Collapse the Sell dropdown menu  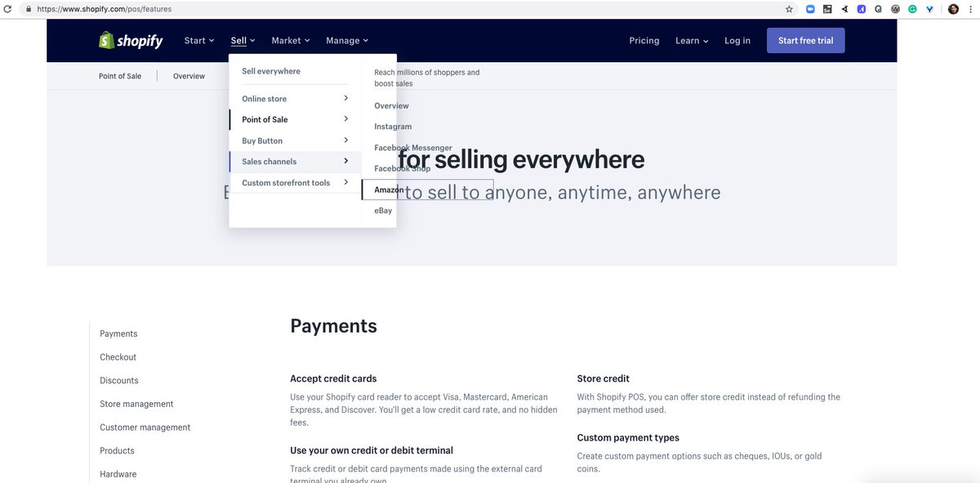tap(243, 40)
